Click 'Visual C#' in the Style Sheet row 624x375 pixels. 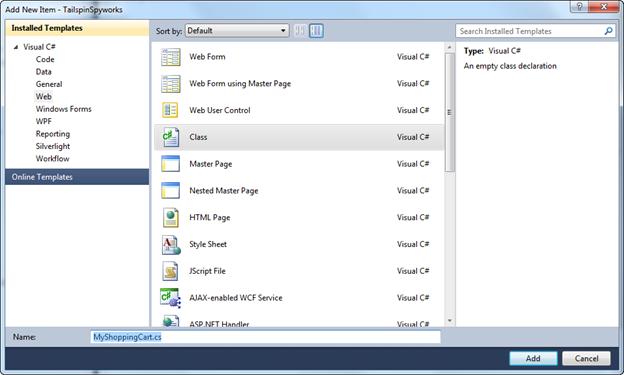(x=413, y=244)
